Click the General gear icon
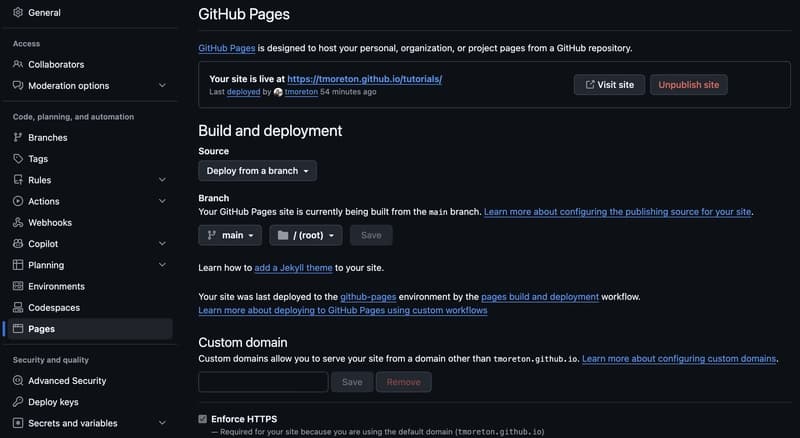 18,12
